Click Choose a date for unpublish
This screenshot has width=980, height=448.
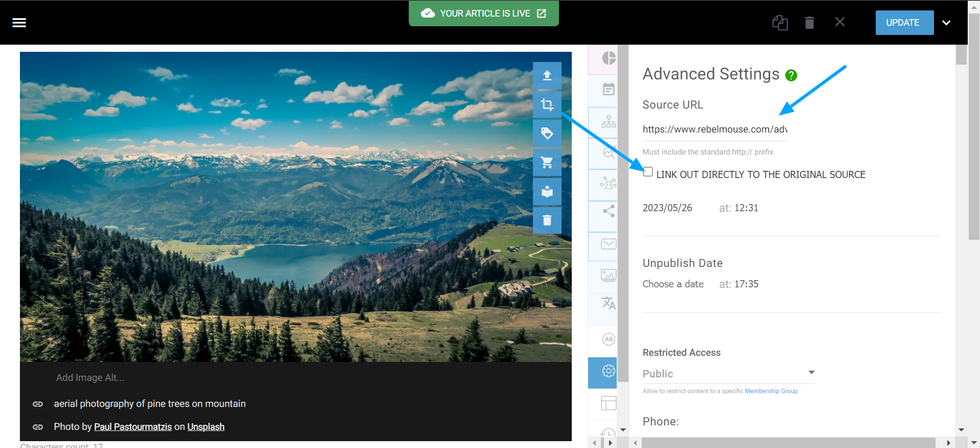click(673, 284)
